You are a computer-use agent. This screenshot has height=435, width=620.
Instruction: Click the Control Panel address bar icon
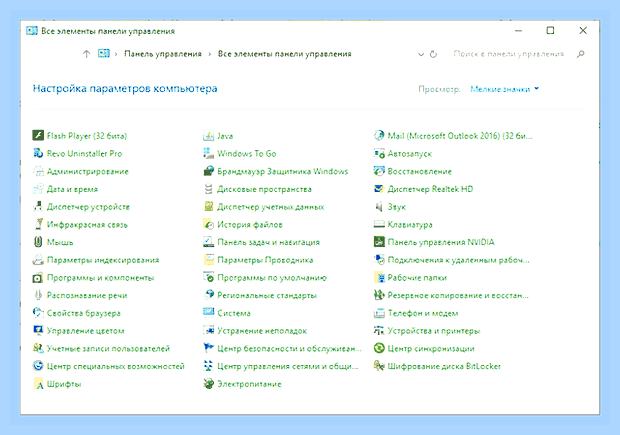[x=104, y=53]
